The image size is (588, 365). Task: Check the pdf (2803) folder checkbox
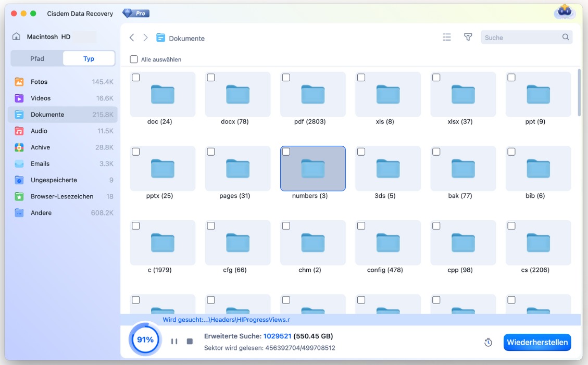(286, 77)
